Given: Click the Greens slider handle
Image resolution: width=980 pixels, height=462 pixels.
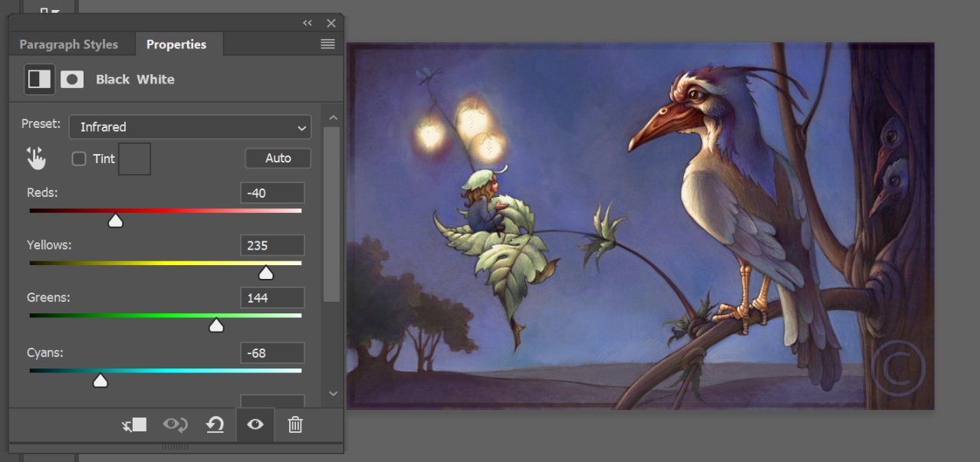Looking at the screenshot, I should 216,325.
